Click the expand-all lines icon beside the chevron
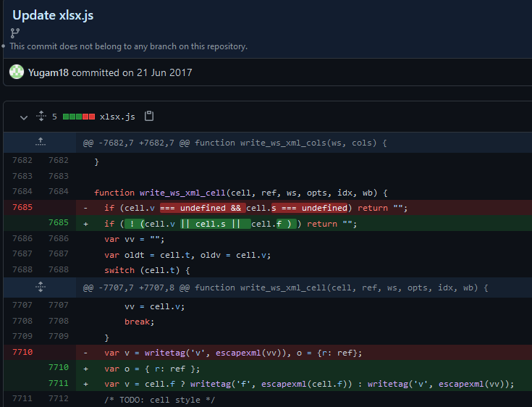The image size is (532, 407). pyautogui.click(x=41, y=117)
